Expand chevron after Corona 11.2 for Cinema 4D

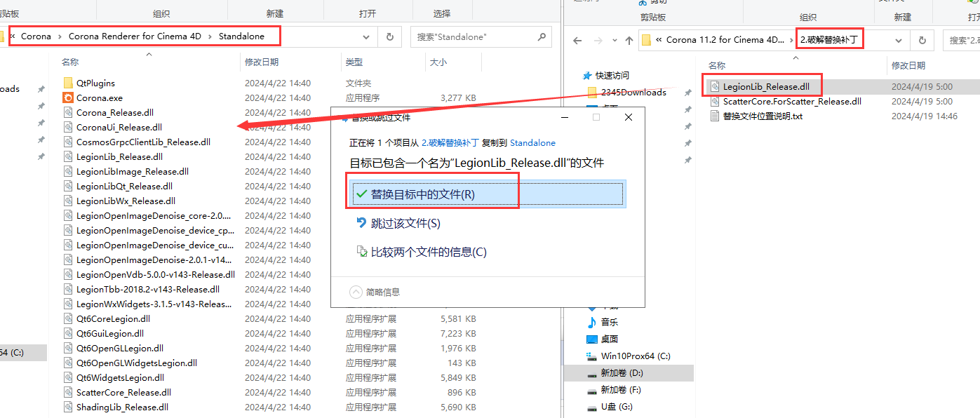click(791, 40)
